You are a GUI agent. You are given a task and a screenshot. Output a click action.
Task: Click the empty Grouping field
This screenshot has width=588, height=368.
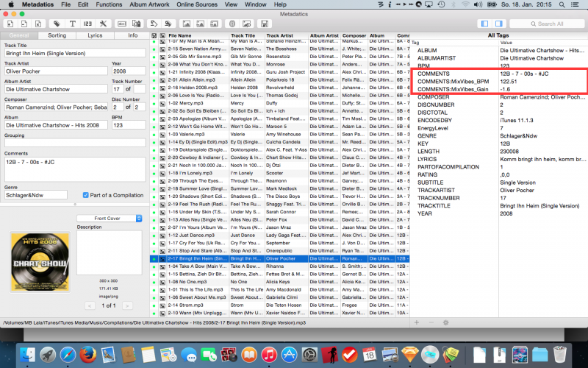(75, 143)
